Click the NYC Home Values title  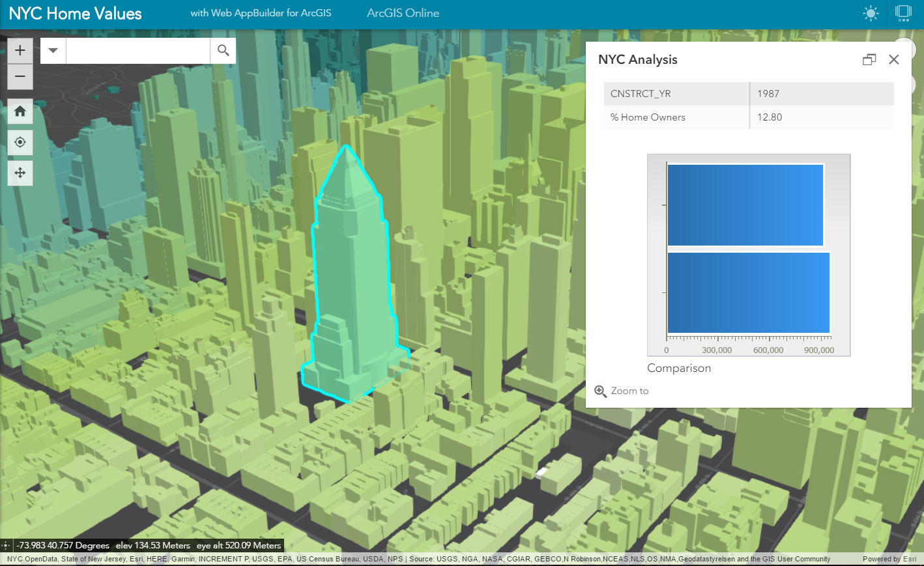75,14
